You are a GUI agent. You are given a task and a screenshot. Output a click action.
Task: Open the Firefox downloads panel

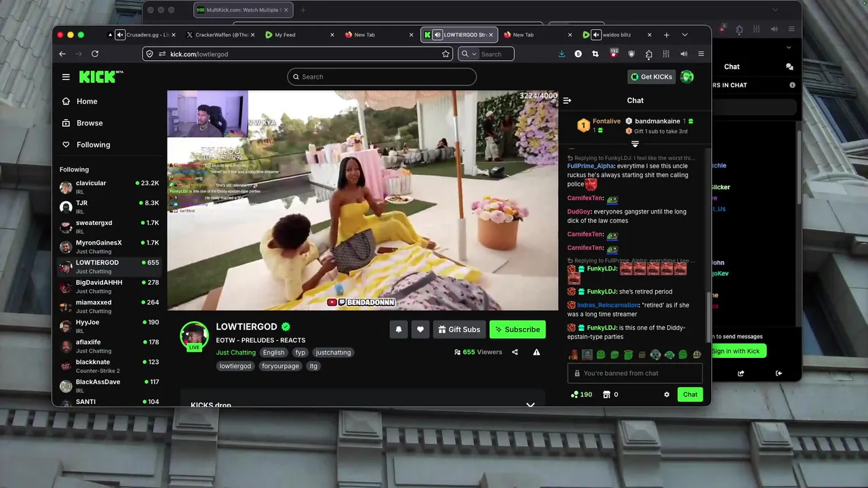[x=561, y=54]
